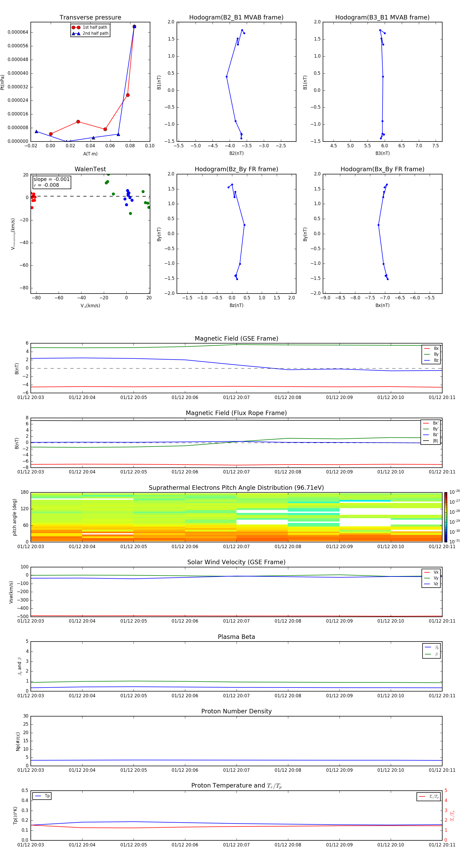The image size is (473, 868).
Task: Click the 10^-26 colorbar tick label
Action: [x=455, y=492]
